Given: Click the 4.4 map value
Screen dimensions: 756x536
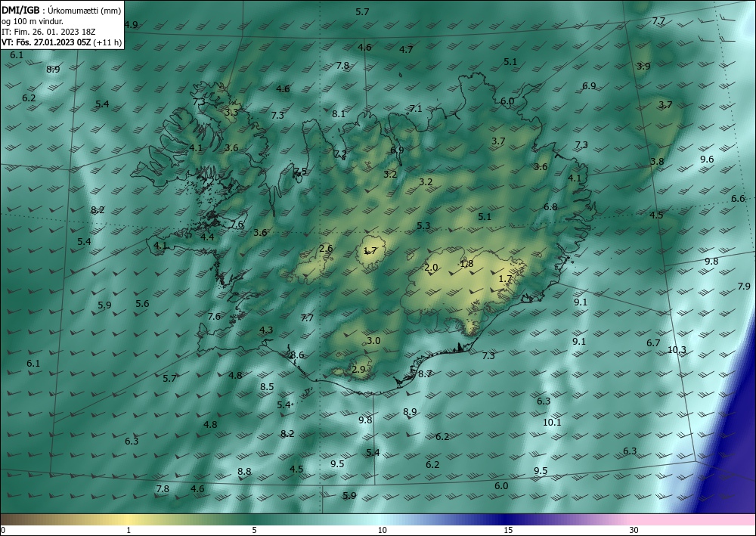Looking at the screenshot, I should (x=207, y=237).
